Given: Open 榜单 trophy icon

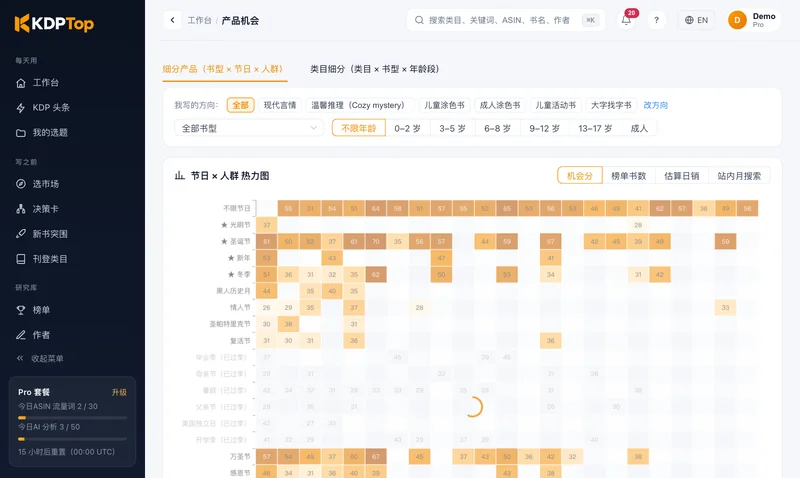Looking at the screenshot, I should (21, 310).
